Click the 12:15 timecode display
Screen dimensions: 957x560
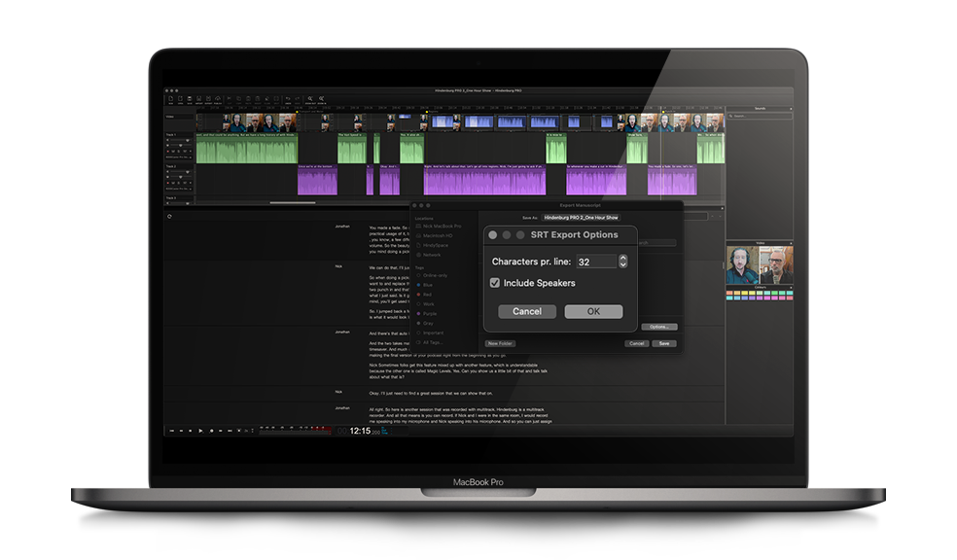pos(360,431)
